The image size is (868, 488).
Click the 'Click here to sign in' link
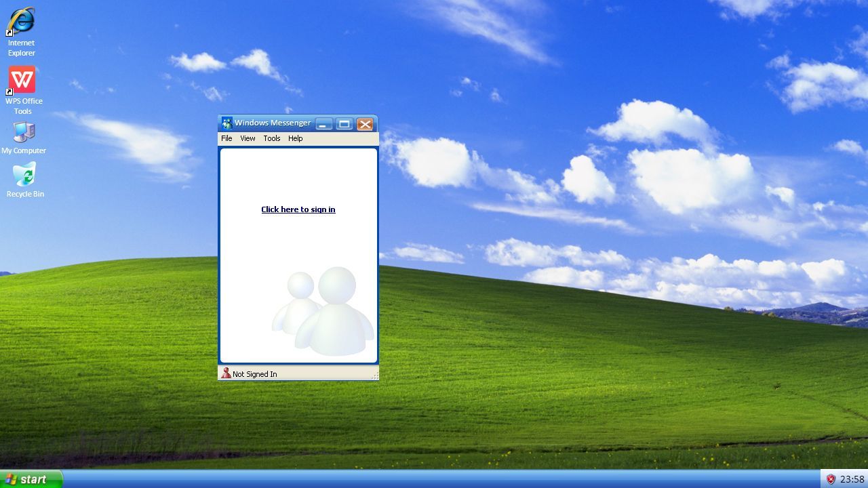[298, 209]
